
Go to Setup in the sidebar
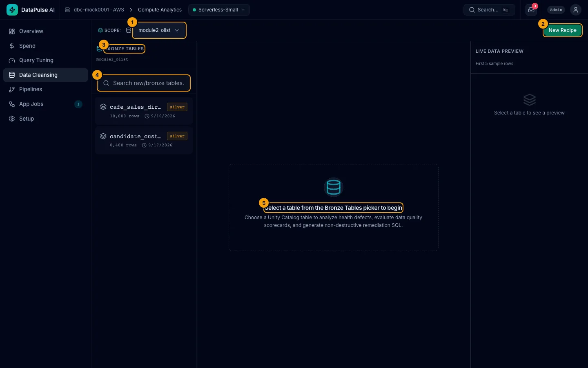pos(45,119)
